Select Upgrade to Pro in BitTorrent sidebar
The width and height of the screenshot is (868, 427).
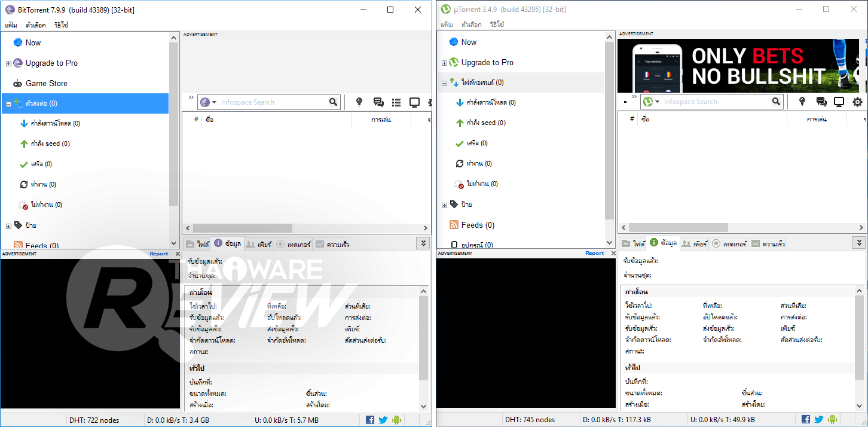pyautogui.click(x=51, y=63)
